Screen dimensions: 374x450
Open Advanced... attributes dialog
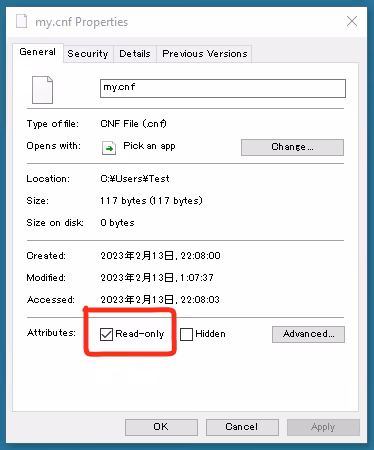pos(308,334)
